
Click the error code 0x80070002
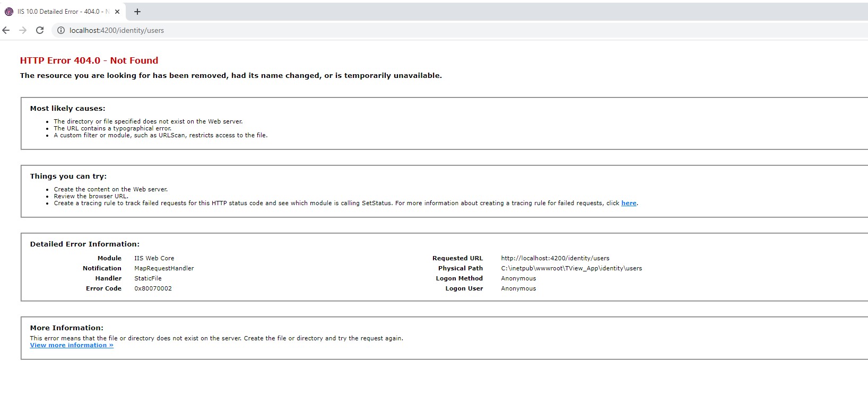pyautogui.click(x=153, y=288)
